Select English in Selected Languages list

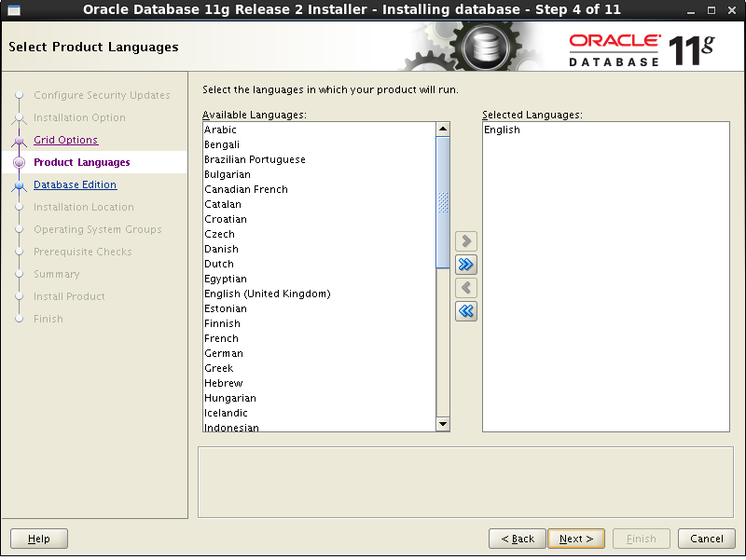pos(605,130)
